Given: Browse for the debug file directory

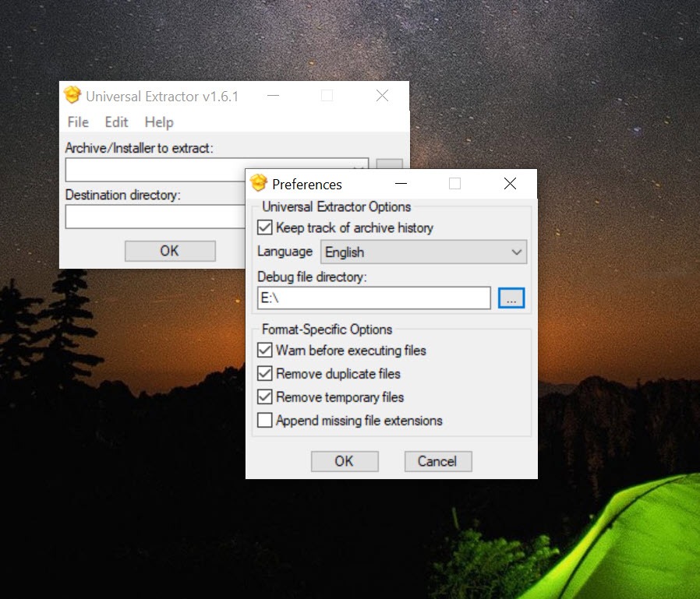Looking at the screenshot, I should [511, 298].
